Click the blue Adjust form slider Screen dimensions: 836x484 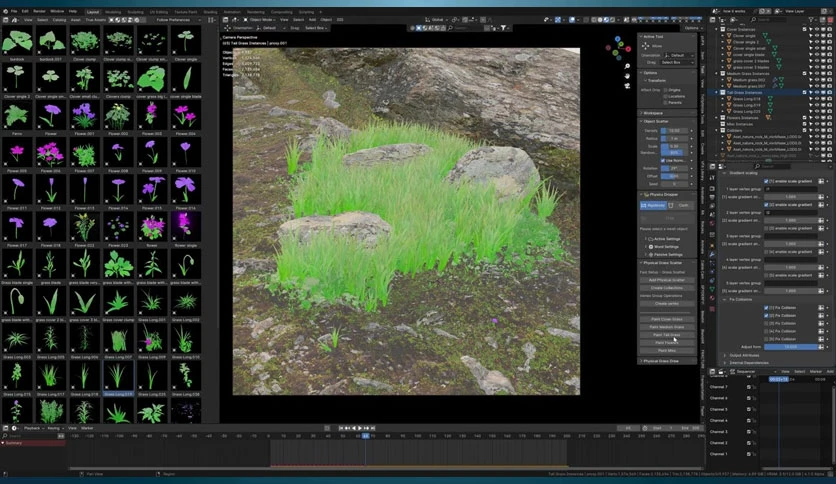[x=791, y=347]
